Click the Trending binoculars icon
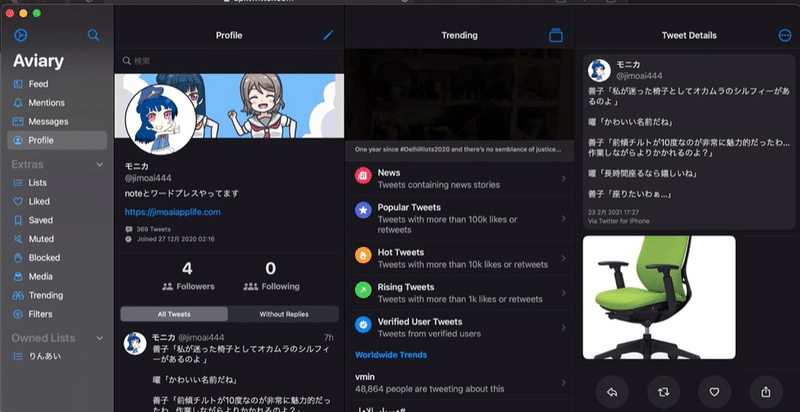Image resolution: width=800 pixels, height=412 pixels. click(x=18, y=296)
